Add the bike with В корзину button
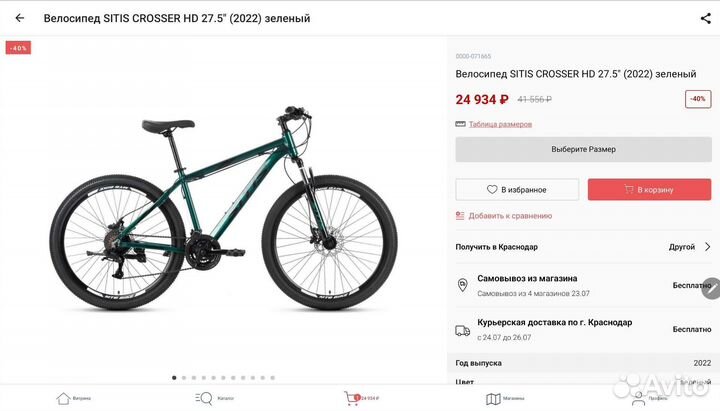Image resolution: width=720 pixels, height=411 pixels. (x=649, y=189)
